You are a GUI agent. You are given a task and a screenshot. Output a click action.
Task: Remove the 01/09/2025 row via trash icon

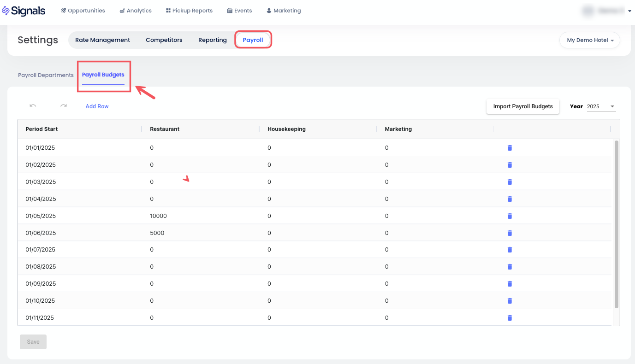(510, 284)
